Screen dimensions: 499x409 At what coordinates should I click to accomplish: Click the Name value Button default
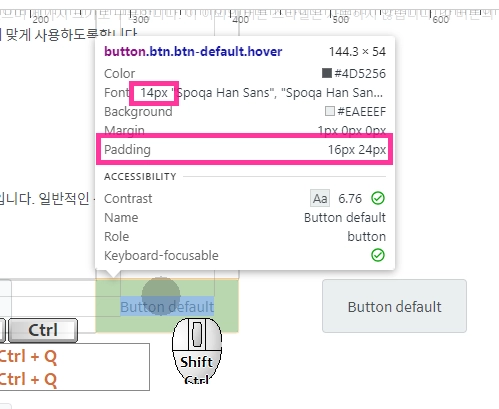coord(345,218)
